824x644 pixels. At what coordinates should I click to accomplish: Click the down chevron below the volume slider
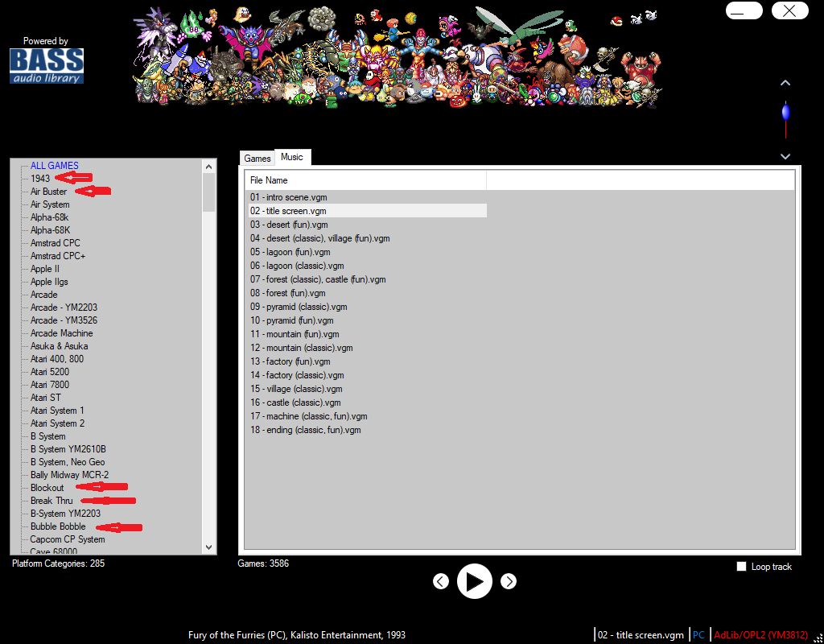click(x=785, y=156)
